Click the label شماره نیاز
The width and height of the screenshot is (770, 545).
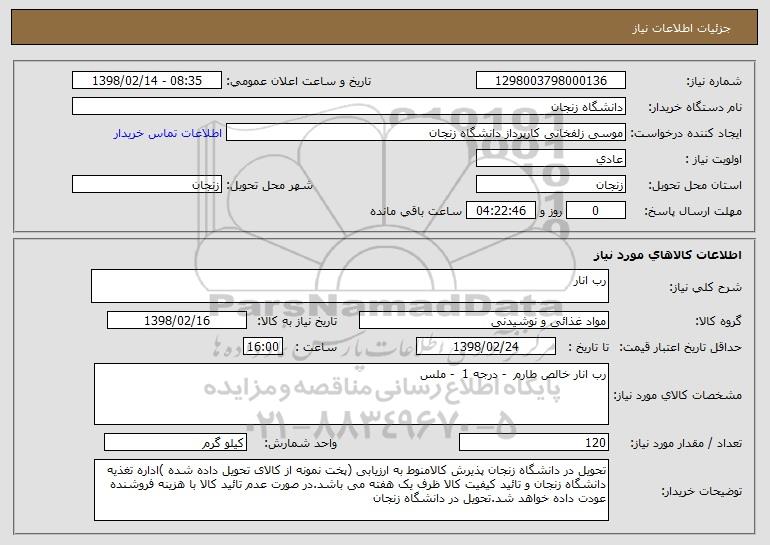click(714, 81)
